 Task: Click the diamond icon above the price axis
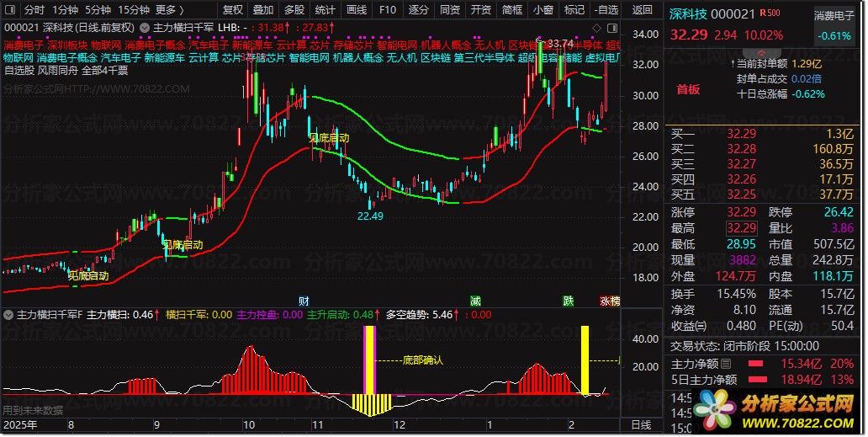(596, 28)
